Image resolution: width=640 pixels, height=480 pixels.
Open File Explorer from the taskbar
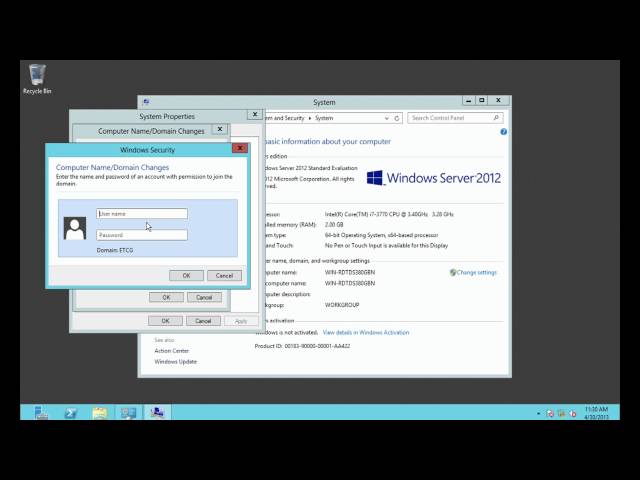(x=100, y=413)
